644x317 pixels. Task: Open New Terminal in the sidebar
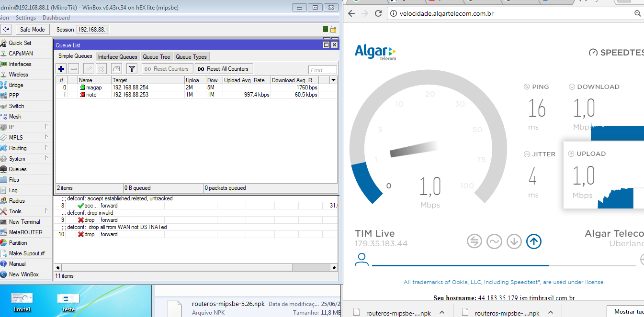pos(24,222)
